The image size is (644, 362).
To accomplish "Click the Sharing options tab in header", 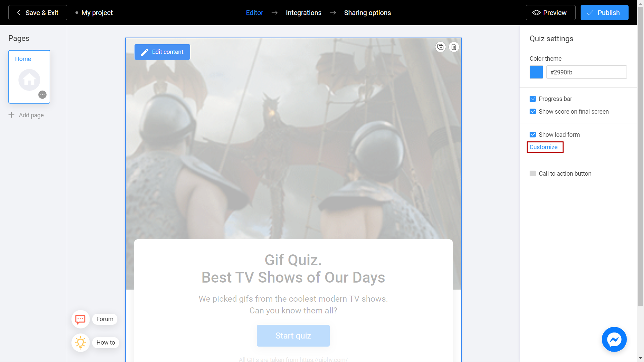I will coord(367,12).
